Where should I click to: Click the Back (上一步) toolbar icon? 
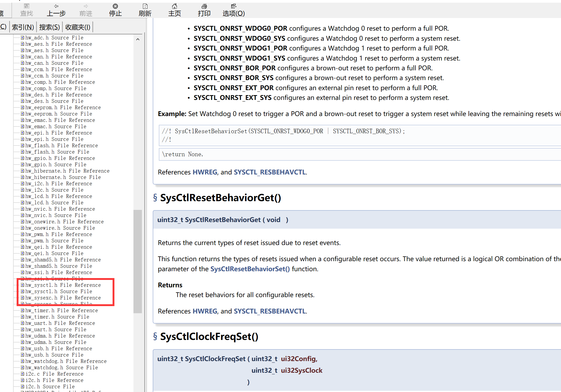(x=56, y=10)
